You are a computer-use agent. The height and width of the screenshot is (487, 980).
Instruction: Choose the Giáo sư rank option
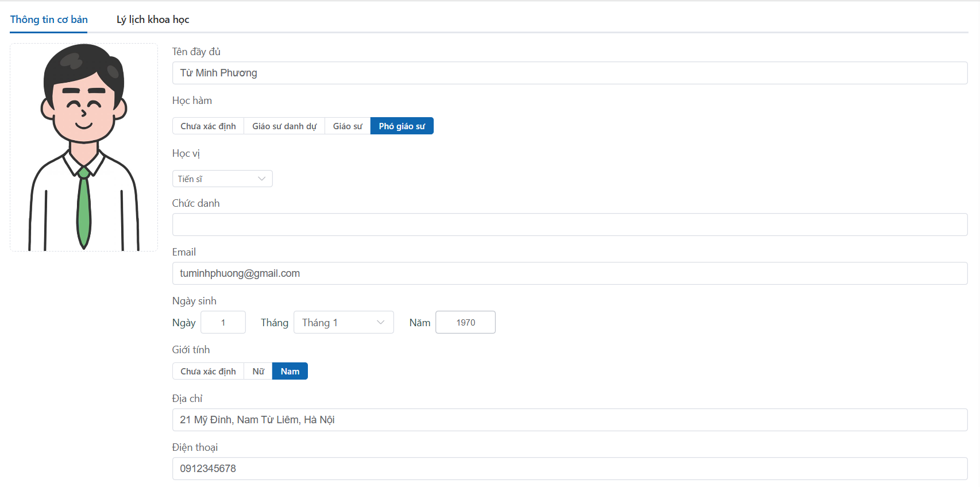point(348,126)
